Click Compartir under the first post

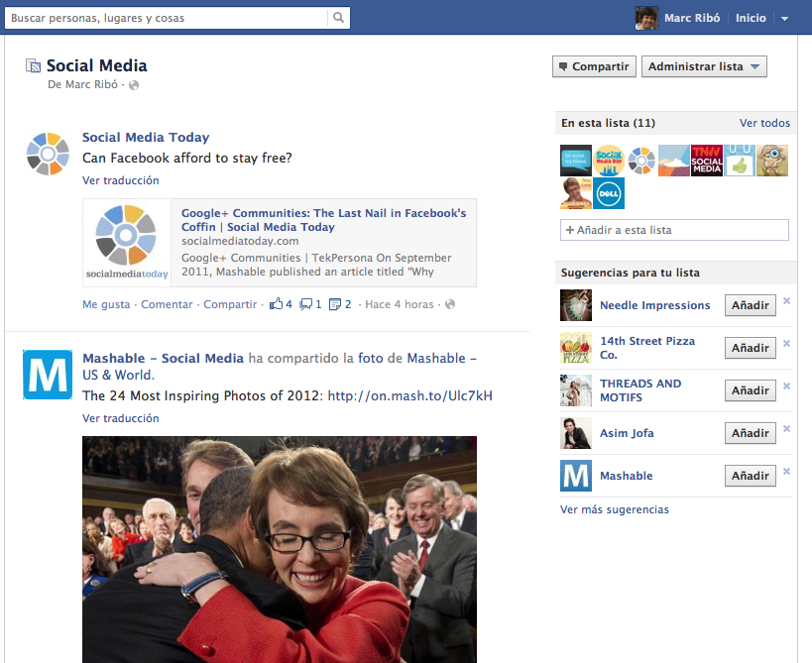pyautogui.click(x=230, y=304)
